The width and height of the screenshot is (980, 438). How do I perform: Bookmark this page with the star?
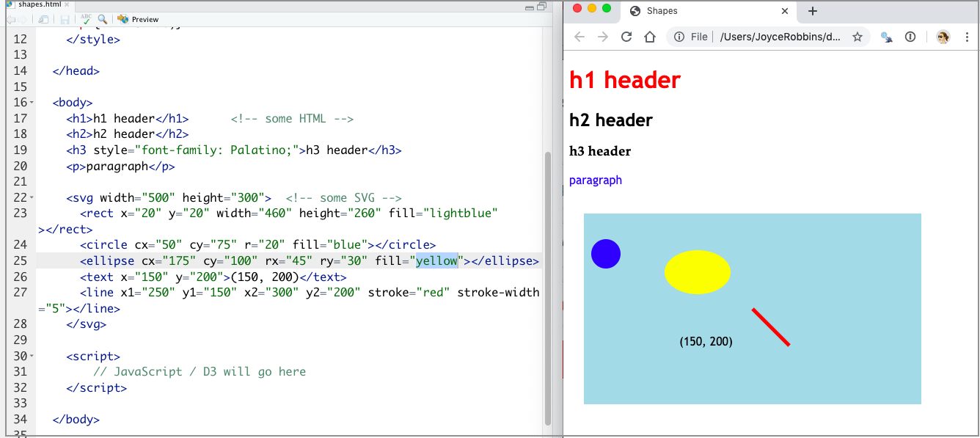pos(857,37)
